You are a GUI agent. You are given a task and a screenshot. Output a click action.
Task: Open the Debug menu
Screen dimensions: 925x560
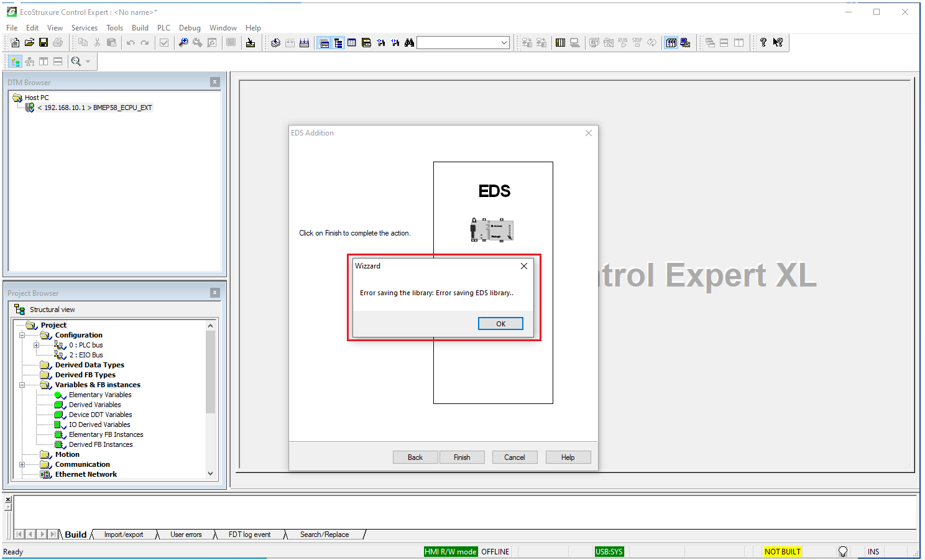[x=190, y=28]
